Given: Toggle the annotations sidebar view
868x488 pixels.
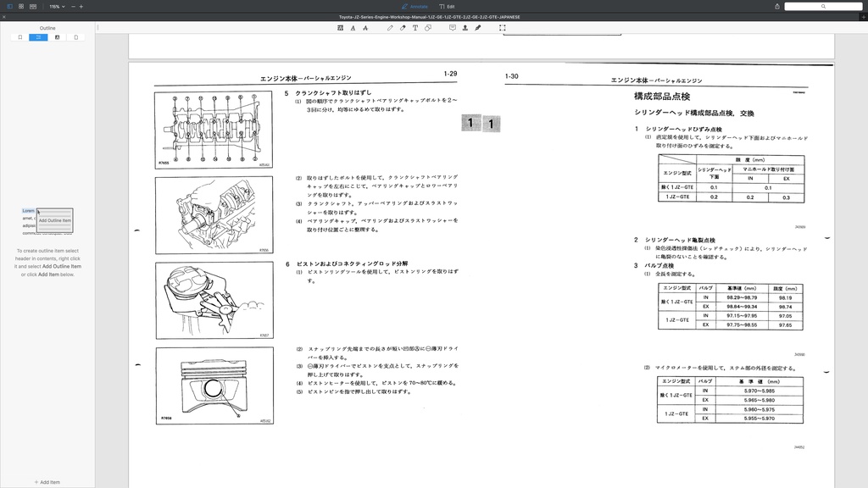Looking at the screenshot, I should 57,36.
